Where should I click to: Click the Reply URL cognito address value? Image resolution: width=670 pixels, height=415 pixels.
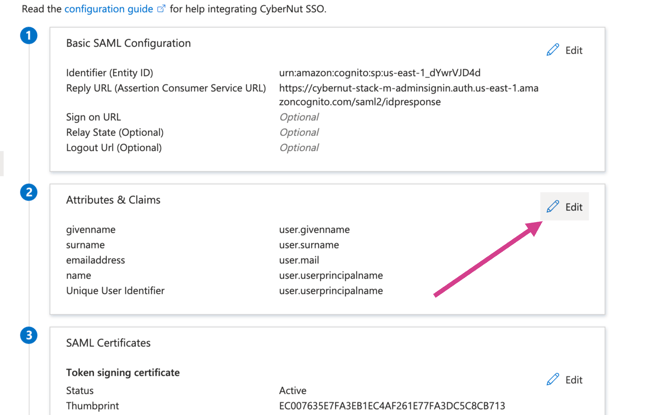pyautogui.click(x=408, y=95)
